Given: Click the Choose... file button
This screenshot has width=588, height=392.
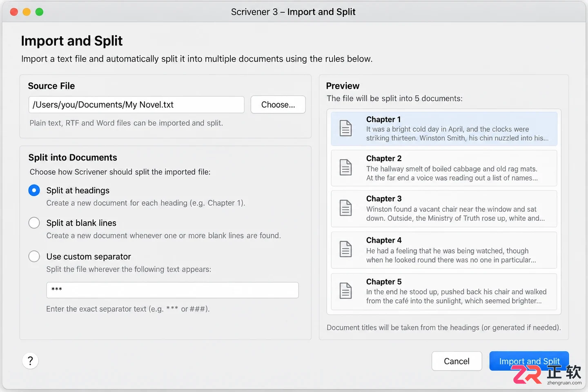Looking at the screenshot, I should (278, 105).
